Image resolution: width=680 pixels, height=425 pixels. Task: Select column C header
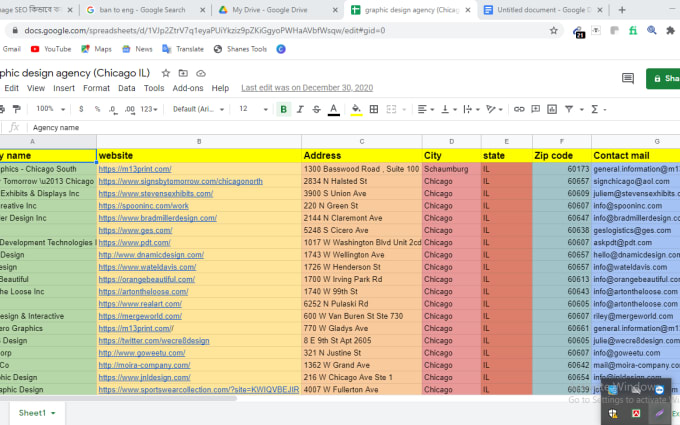tap(362, 141)
